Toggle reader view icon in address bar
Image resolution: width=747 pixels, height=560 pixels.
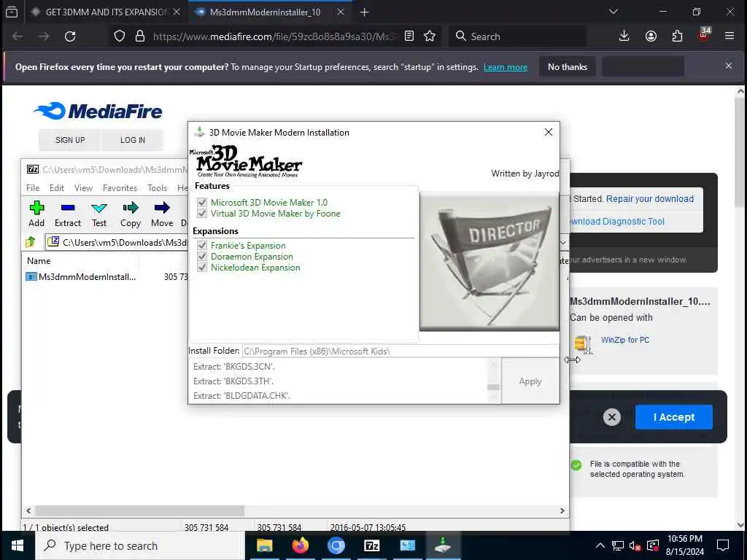coord(409,36)
